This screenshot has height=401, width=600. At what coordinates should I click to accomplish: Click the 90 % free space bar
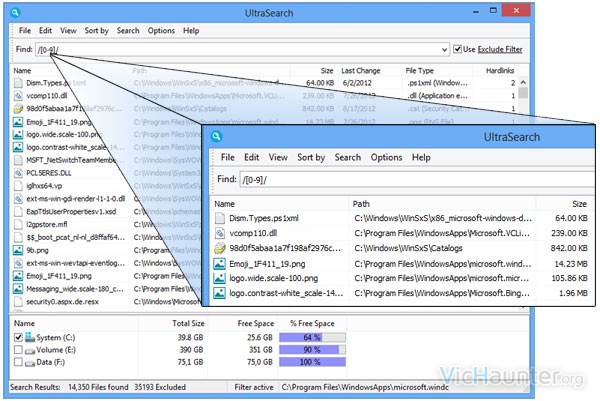pos(312,350)
